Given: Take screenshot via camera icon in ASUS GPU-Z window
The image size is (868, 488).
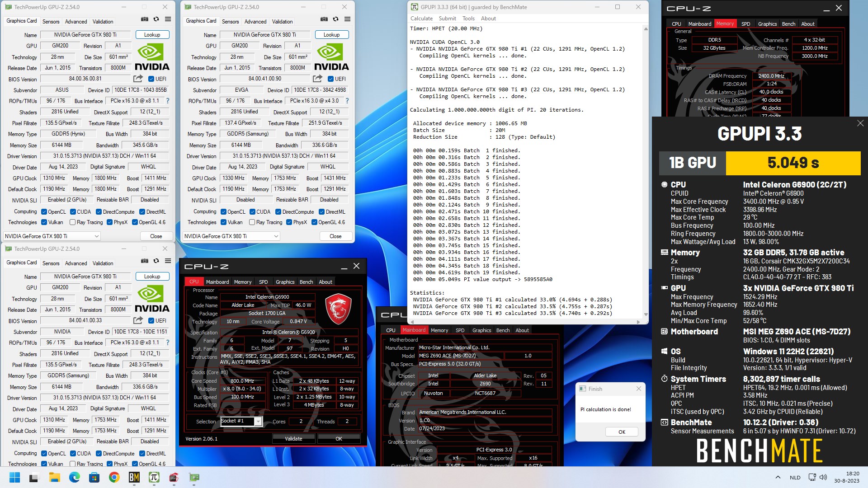Looking at the screenshot, I should click(144, 19).
